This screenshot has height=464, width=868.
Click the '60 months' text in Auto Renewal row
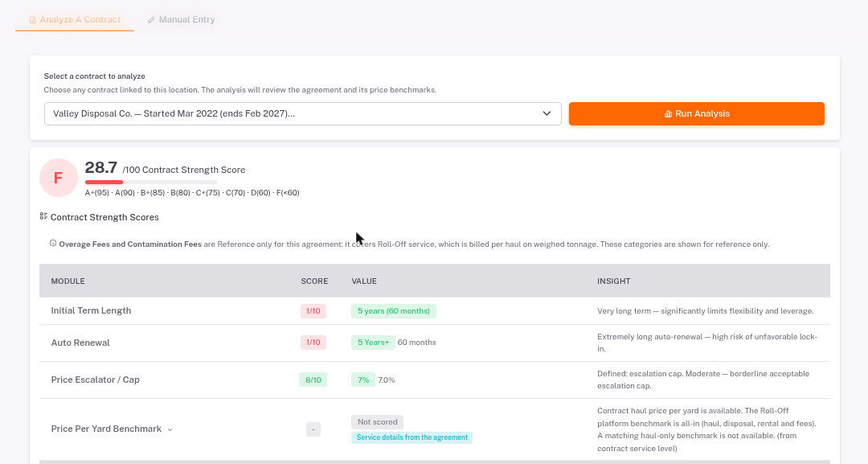click(x=417, y=343)
